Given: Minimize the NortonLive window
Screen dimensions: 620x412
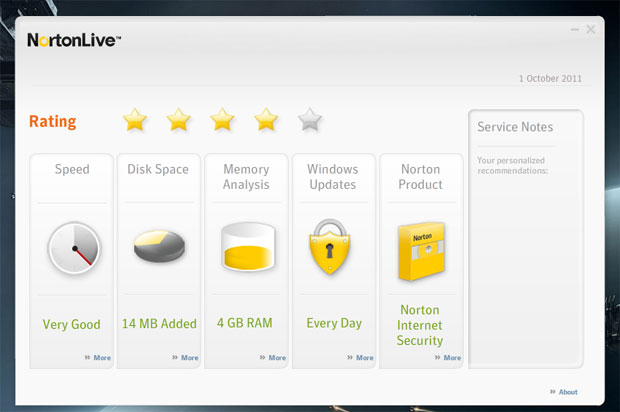Looking at the screenshot, I should [x=575, y=30].
